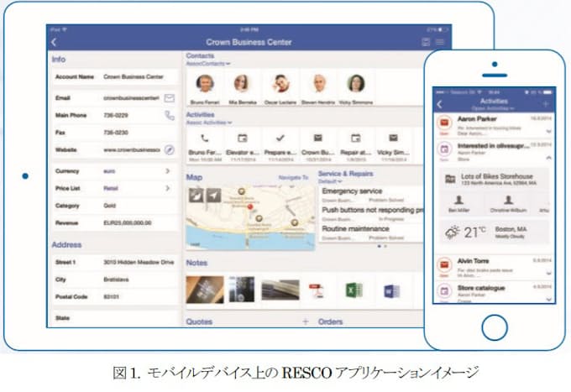This screenshot has height=392, width=571.
Task: Open the hamburger menu in tablet header
Action: click(x=441, y=41)
